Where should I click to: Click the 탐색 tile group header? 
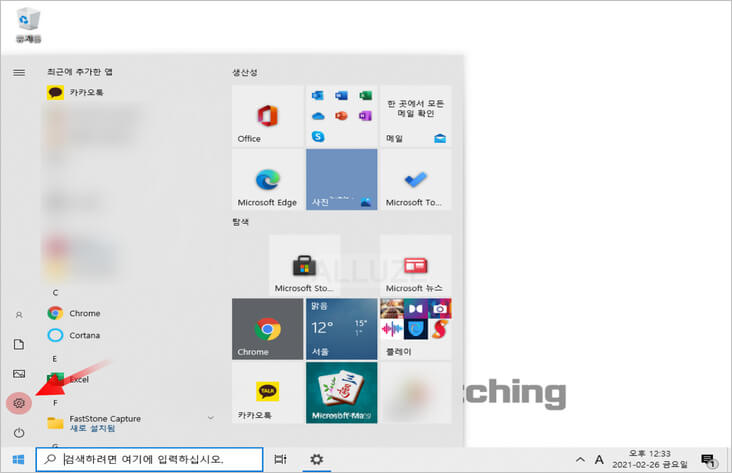click(240, 222)
